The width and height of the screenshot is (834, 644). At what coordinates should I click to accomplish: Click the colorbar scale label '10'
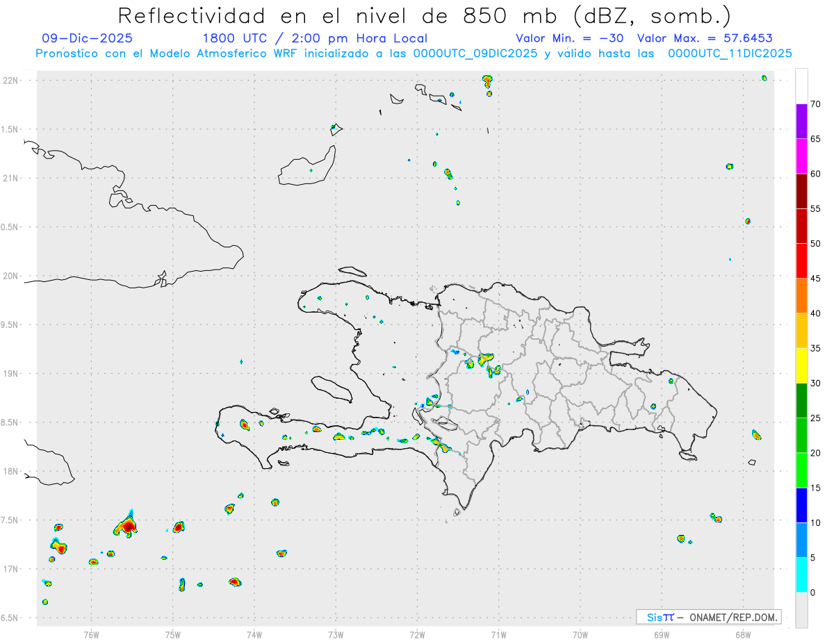[x=815, y=522]
